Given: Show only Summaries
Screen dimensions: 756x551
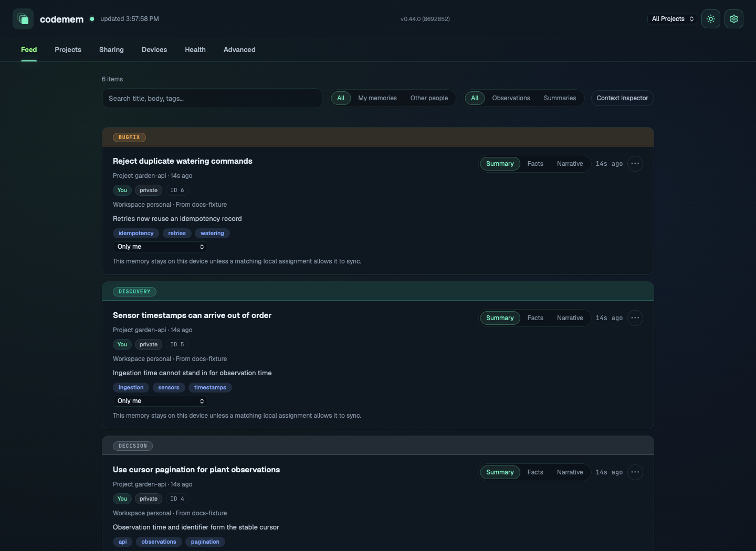Looking at the screenshot, I should [560, 98].
